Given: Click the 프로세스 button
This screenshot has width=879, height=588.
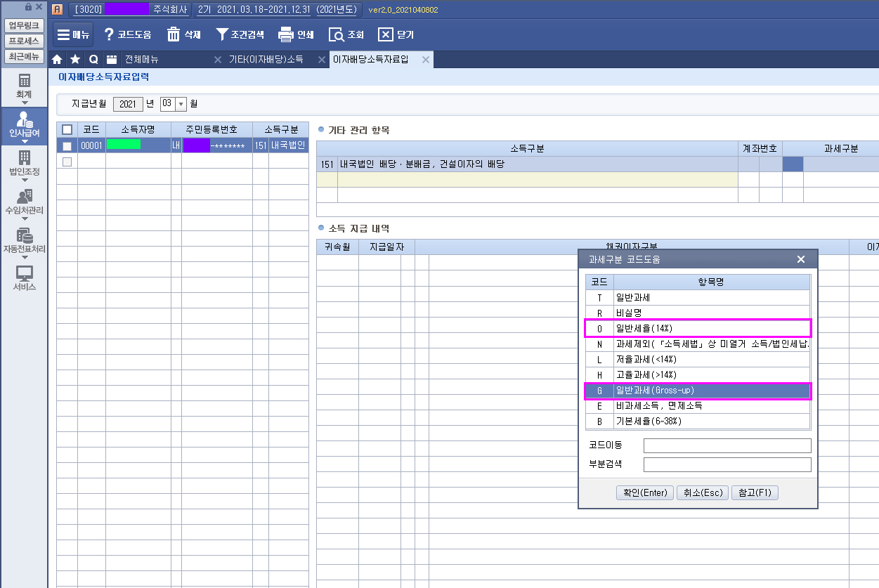Looking at the screenshot, I should [25, 41].
